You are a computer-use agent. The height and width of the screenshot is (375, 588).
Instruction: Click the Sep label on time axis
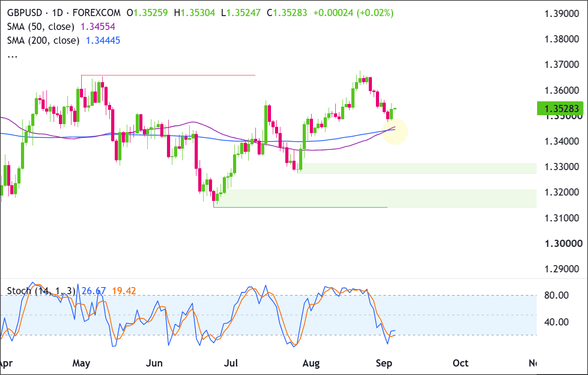384,363
